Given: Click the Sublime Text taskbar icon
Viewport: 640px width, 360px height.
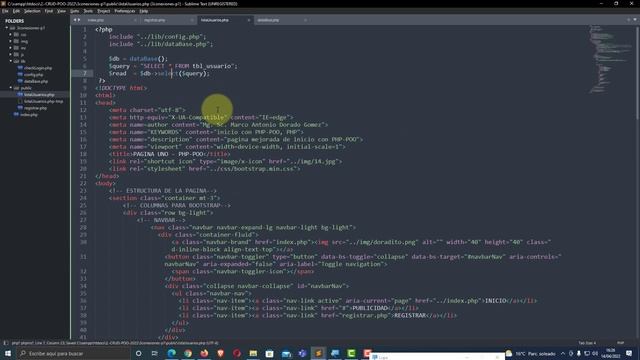Looking at the screenshot, I should (x=318, y=353).
